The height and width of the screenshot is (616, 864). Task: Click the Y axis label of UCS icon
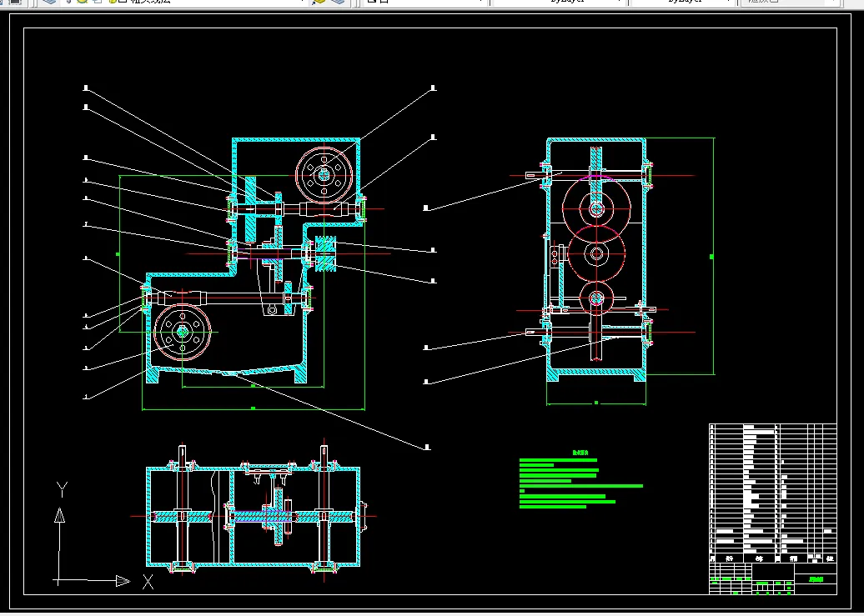(62, 489)
